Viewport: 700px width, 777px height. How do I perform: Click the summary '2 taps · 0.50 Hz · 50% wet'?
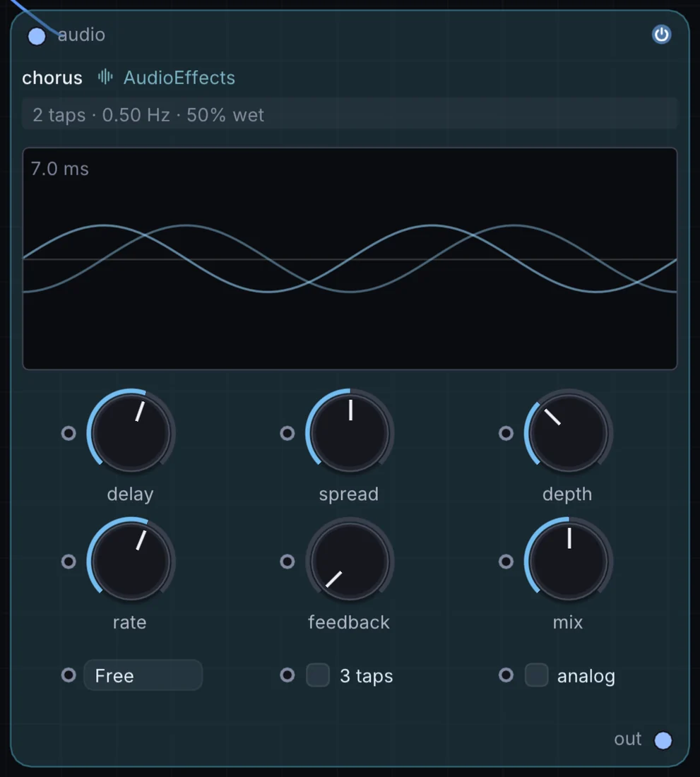349,114
